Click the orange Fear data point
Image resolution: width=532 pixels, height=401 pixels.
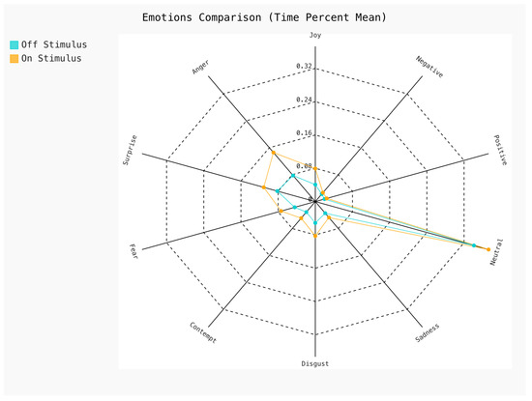point(281,212)
